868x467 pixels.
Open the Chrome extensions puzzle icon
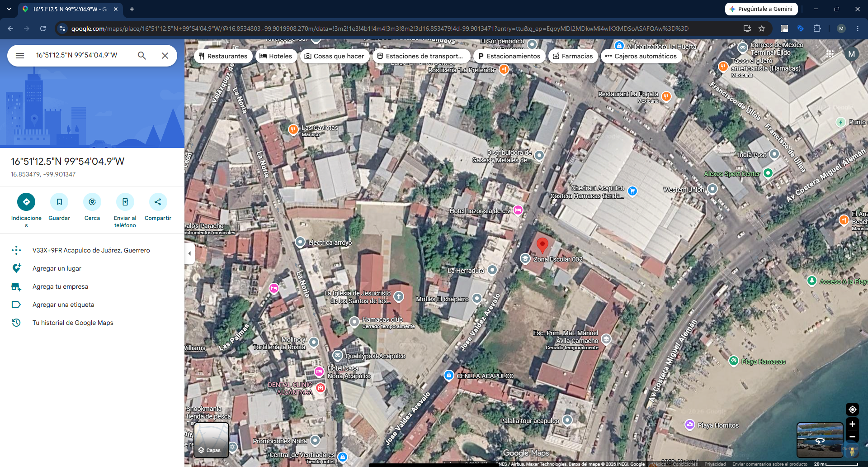coord(817,29)
